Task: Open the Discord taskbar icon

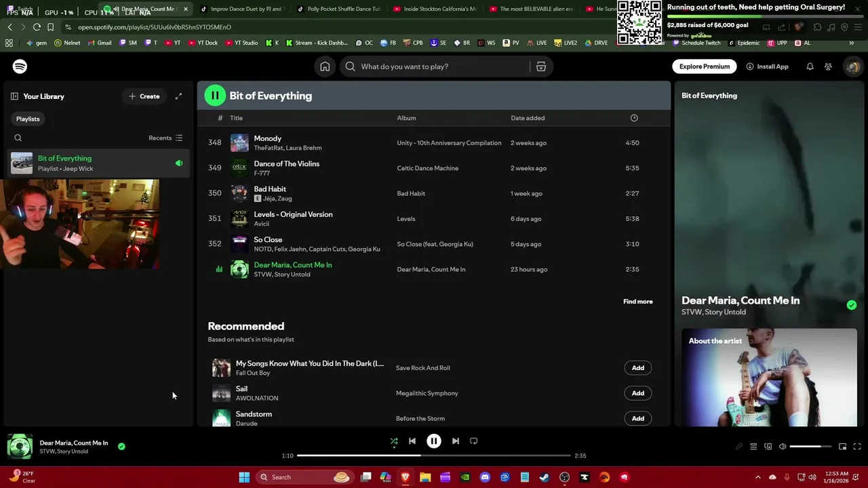Action: point(485,477)
